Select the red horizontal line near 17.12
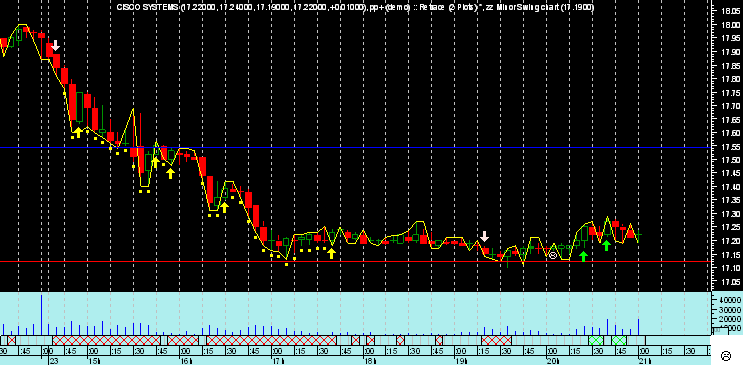The image size is (743, 365). pyautogui.click(x=355, y=262)
